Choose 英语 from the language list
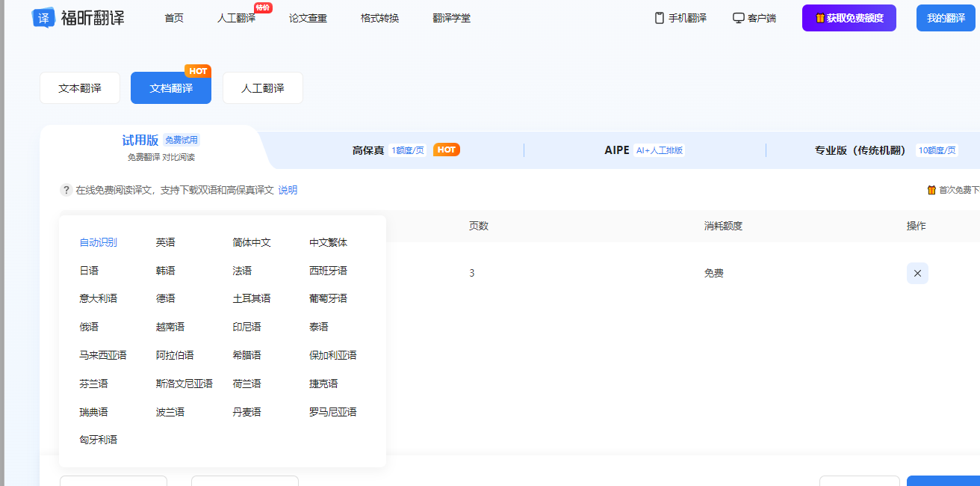This screenshot has width=980, height=486. tap(165, 242)
